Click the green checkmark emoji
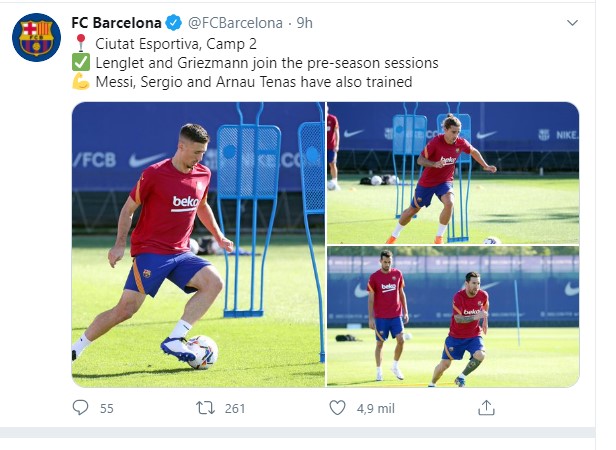The width and height of the screenshot is (616, 450). tap(80, 62)
